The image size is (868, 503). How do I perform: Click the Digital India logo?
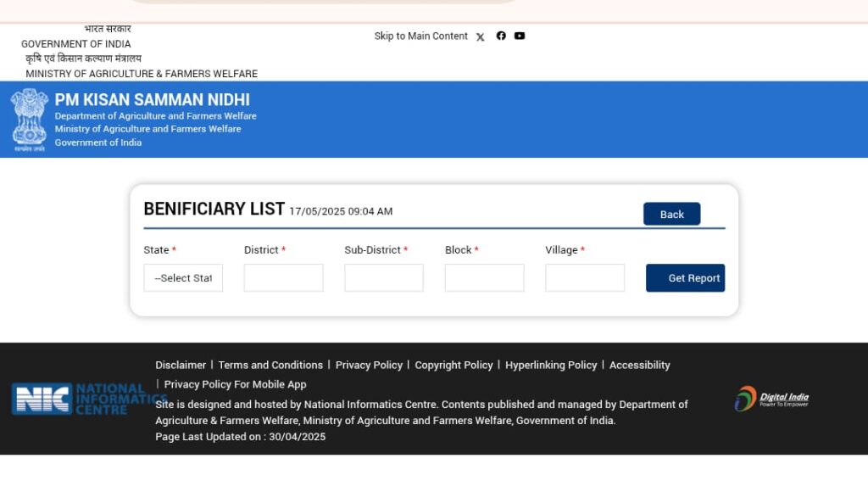[x=771, y=399]
